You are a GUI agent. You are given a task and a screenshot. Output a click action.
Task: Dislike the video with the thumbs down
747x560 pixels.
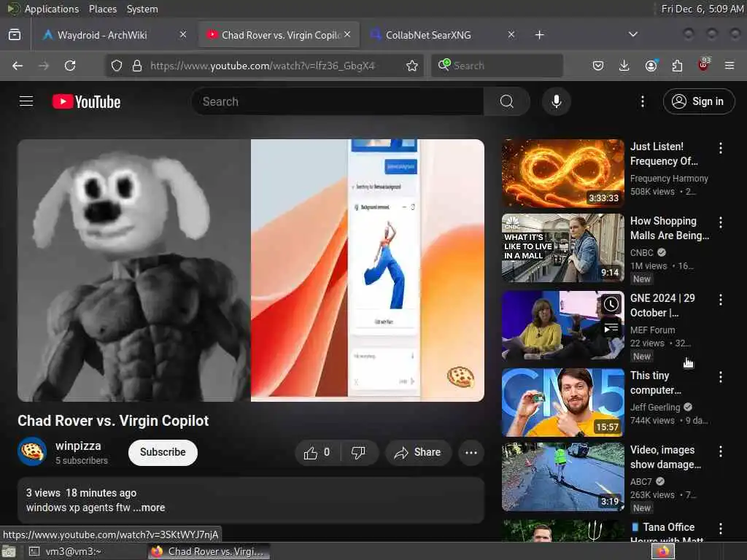pos(358,452)
